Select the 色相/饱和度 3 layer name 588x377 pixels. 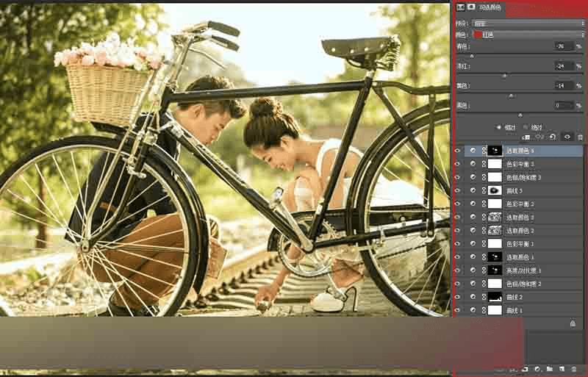point(523,177)
